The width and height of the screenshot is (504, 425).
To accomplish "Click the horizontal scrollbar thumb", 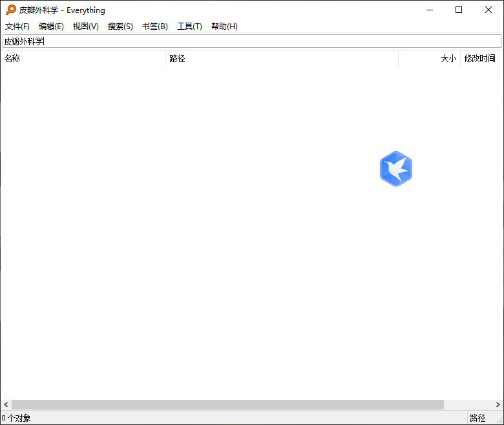I will (x=227, y=405).
